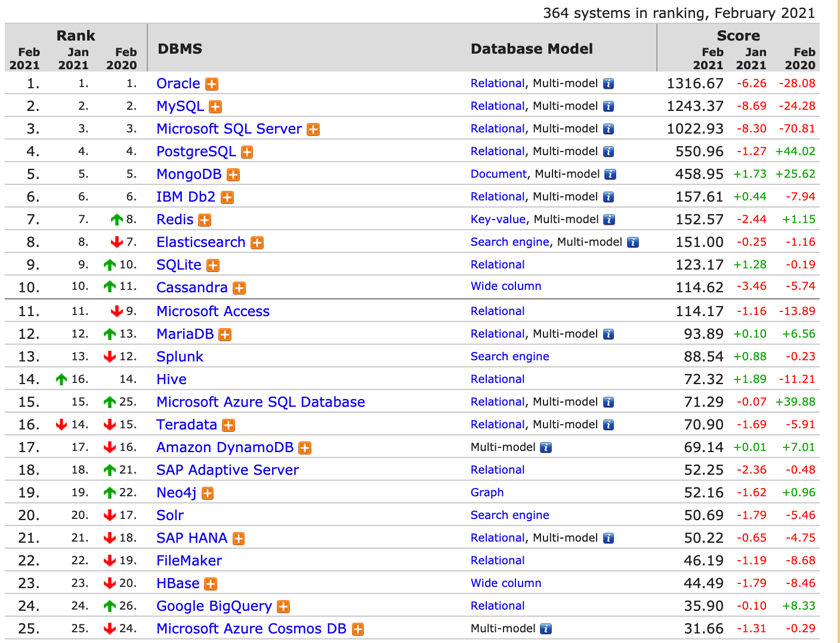The width and height of the screenshot is (840, 643).
Task: Click the plus icon beside SAP HANA
Action: click(239, 539)
